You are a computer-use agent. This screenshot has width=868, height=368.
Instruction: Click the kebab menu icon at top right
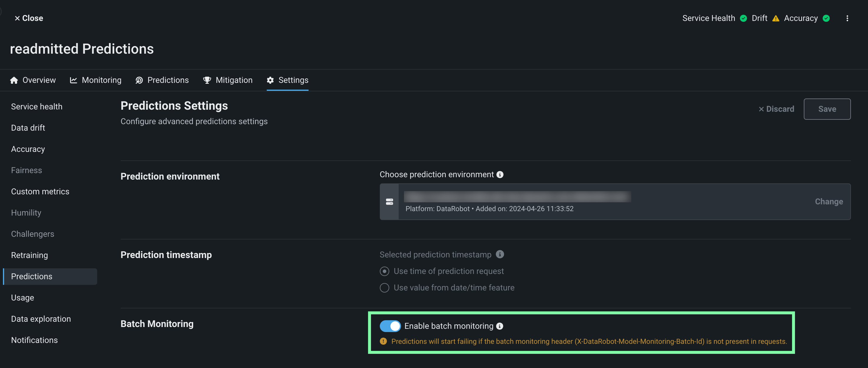pyautogui.click(x=847, y=18)
